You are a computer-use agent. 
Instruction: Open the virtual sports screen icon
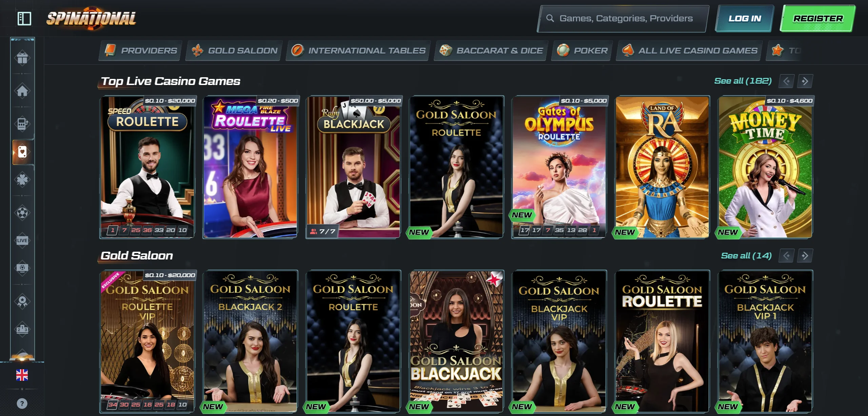point(22,268)
